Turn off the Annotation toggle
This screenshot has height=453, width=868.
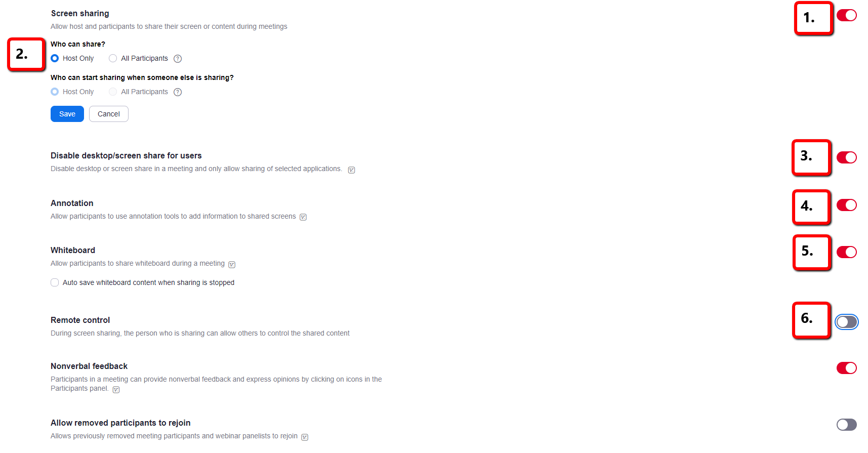click(847, 205)
